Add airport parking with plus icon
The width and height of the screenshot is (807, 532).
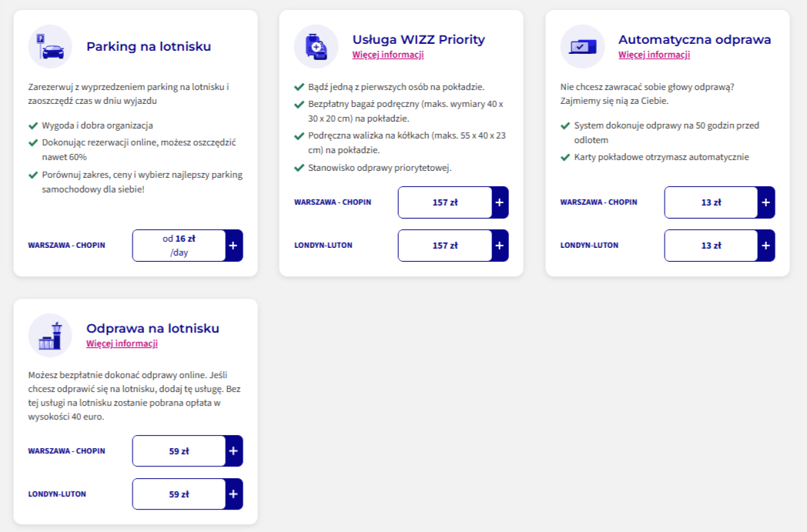coord(233,246)
